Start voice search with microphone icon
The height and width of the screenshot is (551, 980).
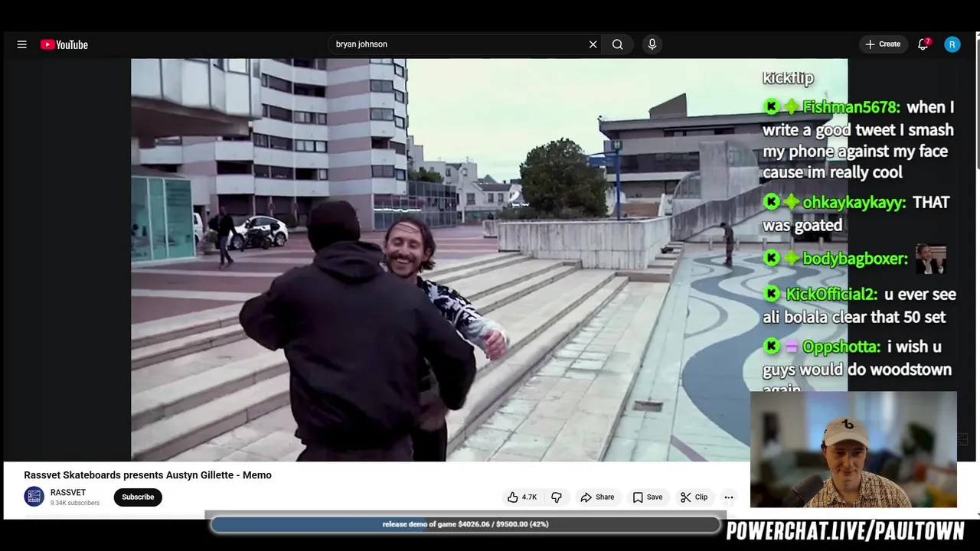coord(652,44)
